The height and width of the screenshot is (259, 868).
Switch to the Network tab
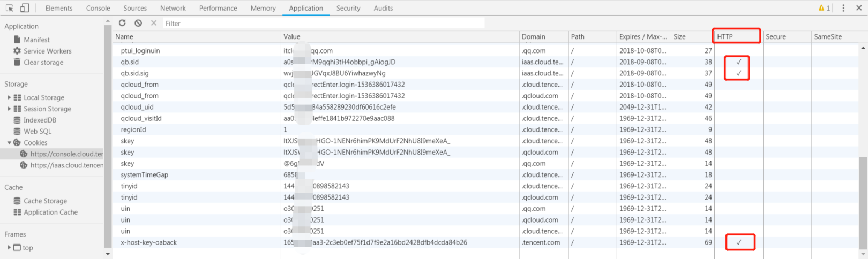[173, 8]
